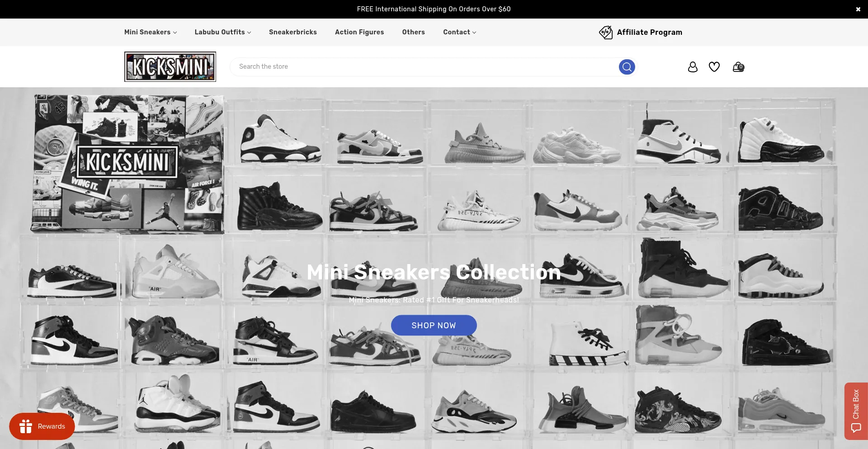Expand the Labubu Outfits dropdown menu
This screenshot has width=868, height=449.
(222, 32)
